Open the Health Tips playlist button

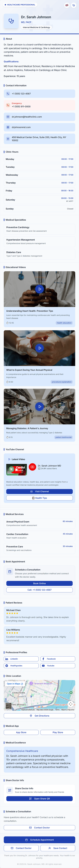(39, 498)
